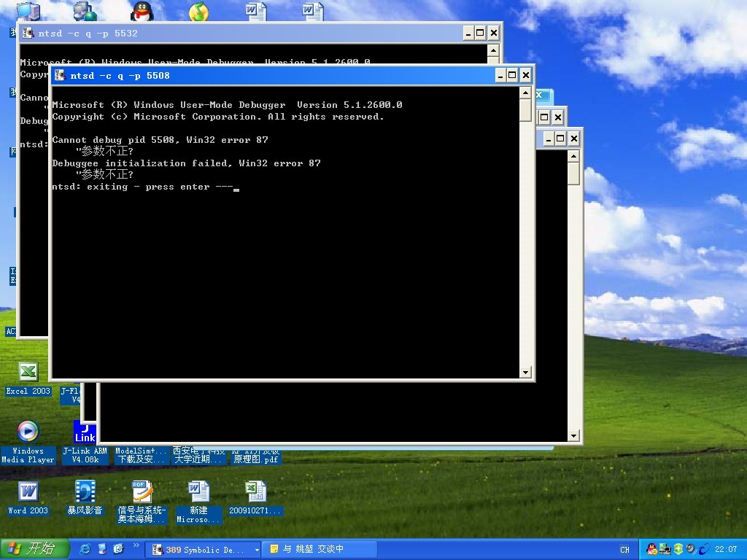The width and height of the screenshot is (747, 560).
Task: Switch to the 与 姚堃 交谈中 taskbar window
Action: click(x=320, y=550)
